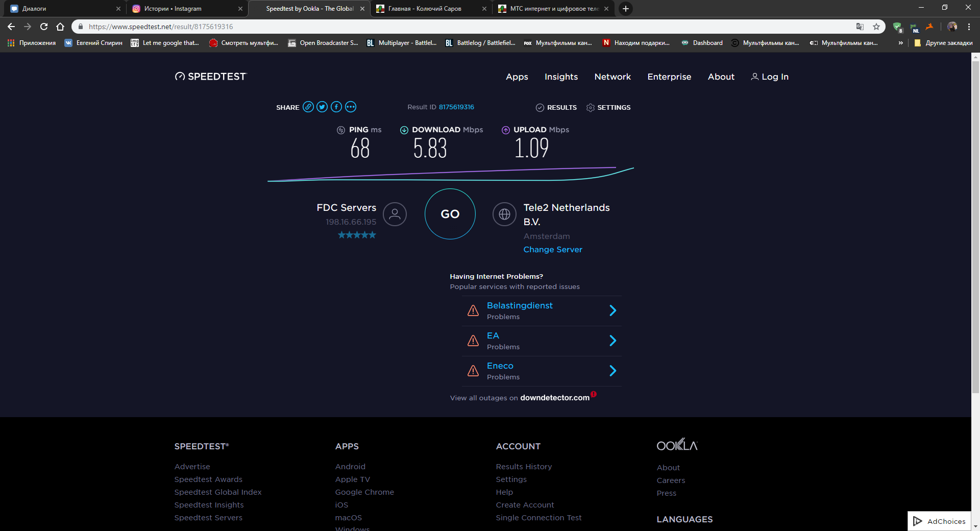The image size is (980, 531).
Task: Open more share options ellipsis icon
Action: [x=351, y=107]
